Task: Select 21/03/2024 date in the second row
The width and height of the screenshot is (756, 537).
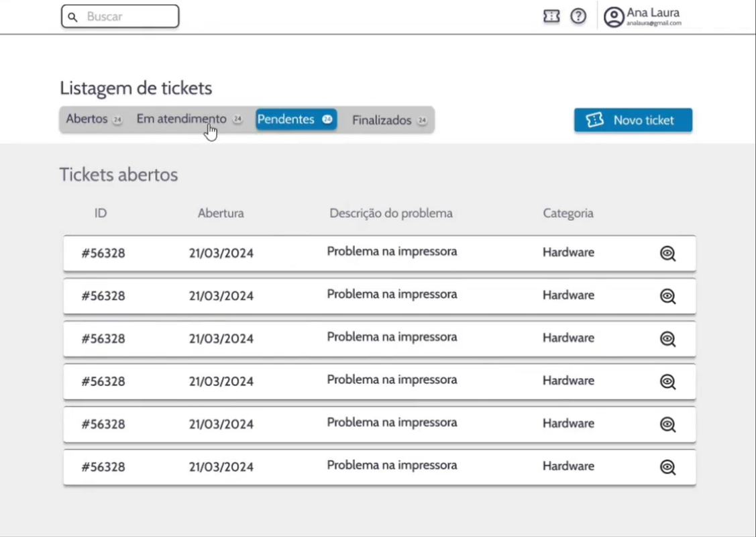Action: click(x=221, y=296)
